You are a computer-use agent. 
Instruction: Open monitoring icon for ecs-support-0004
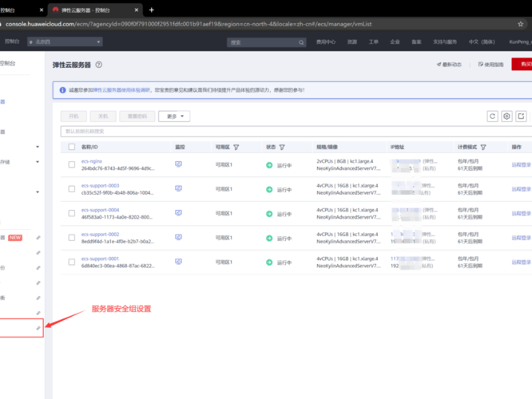click(178, 213)
